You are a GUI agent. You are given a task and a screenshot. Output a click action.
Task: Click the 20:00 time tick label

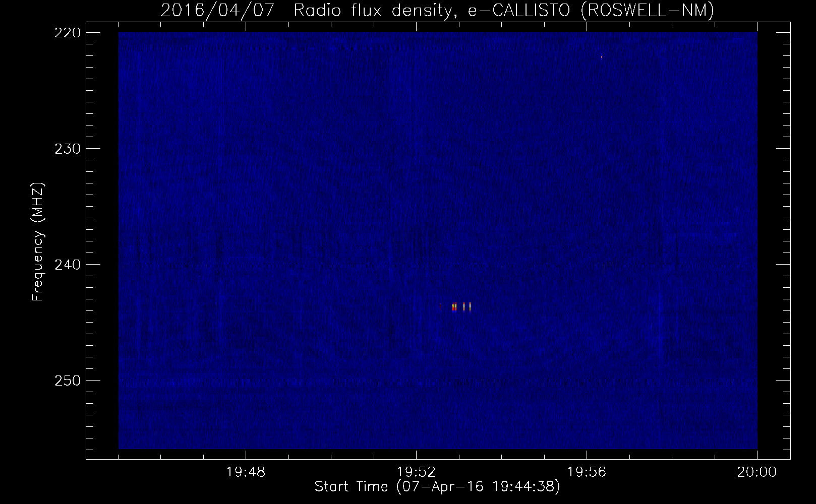(x=756, y=472)
